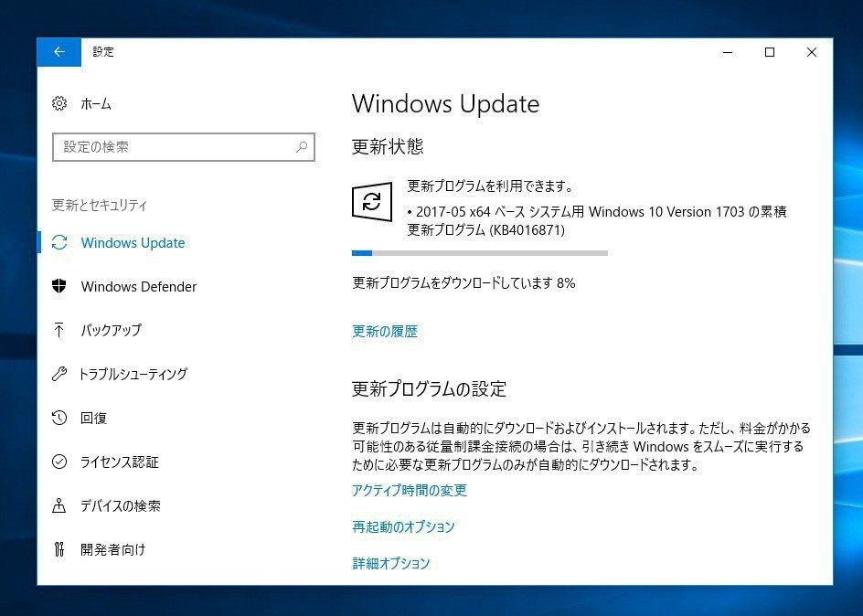Click the recovery clock icon
This screenshot has height=616, width=863.
click(59, 418)
